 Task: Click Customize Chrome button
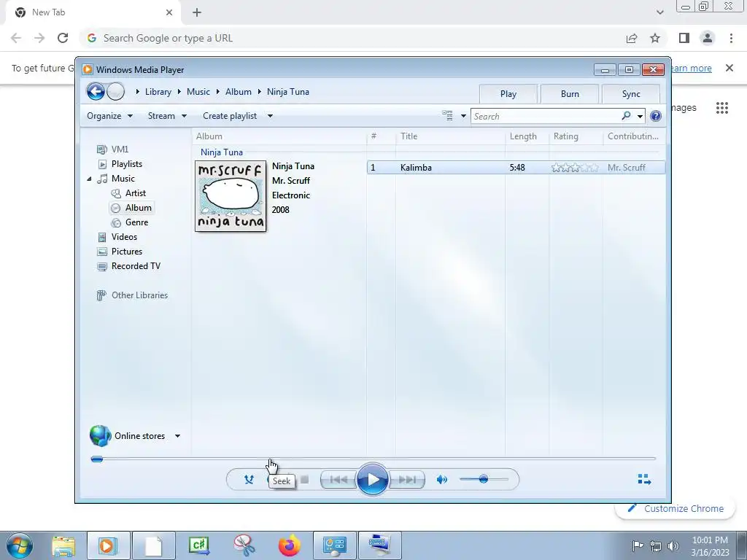[x=676, y=508]
